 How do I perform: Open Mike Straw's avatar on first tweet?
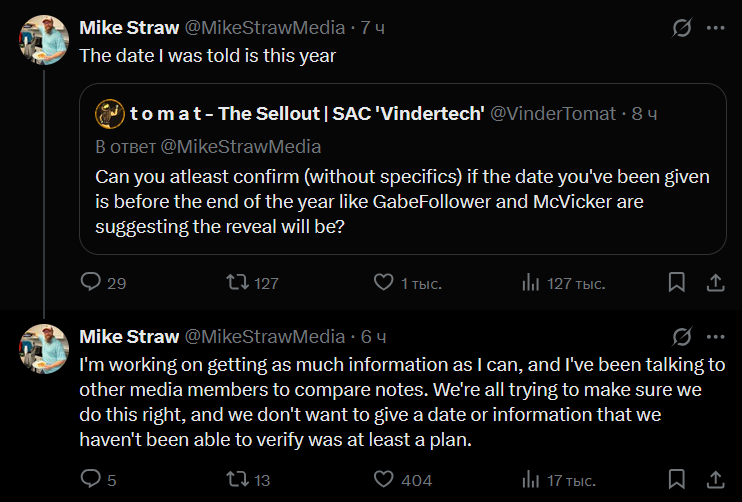[x=44, y=39]
